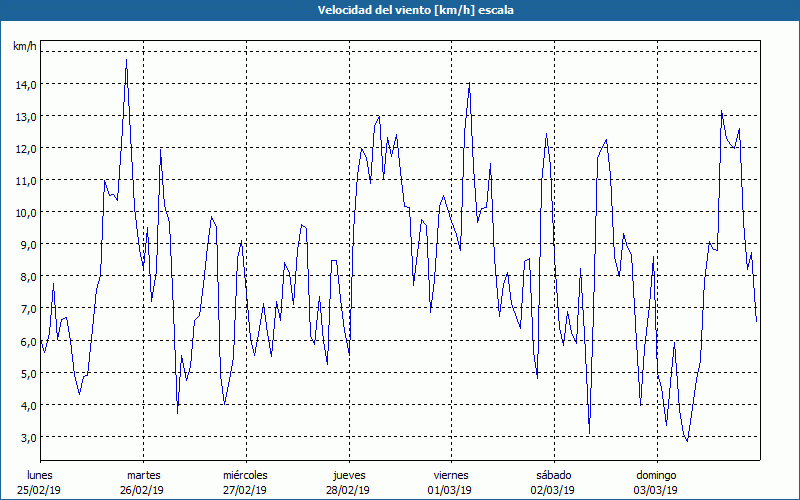Screen dimensions: 800x500
Task: Select the '11,0' y-axis value
Action: coord(26,181)
